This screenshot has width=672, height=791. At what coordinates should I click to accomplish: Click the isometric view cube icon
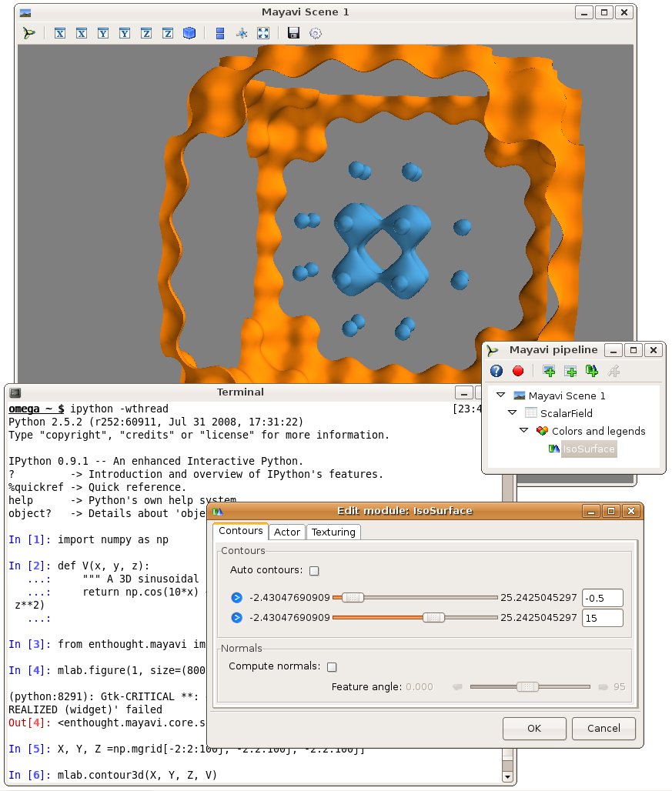(x=189, y=33)
